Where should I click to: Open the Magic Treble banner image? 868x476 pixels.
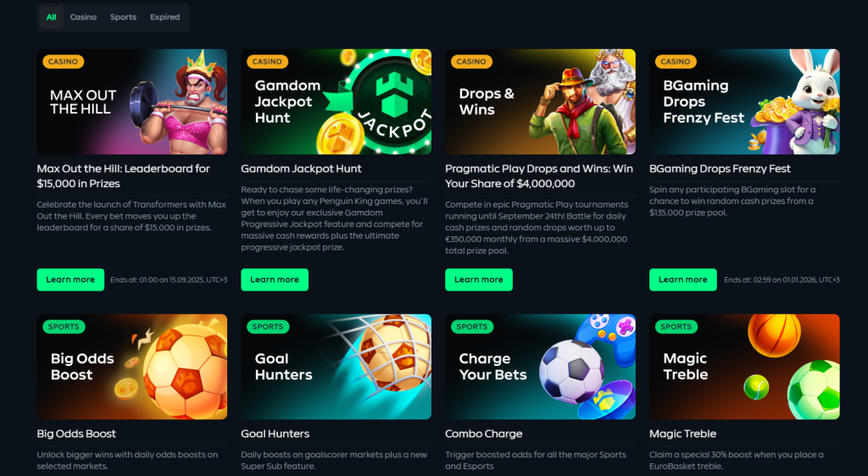click(x=744, y=367)
